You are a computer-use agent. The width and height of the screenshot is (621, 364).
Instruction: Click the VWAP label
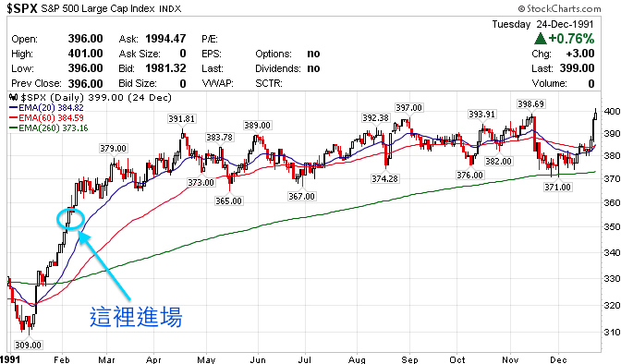pyautogui.click(x=217, y=83)
